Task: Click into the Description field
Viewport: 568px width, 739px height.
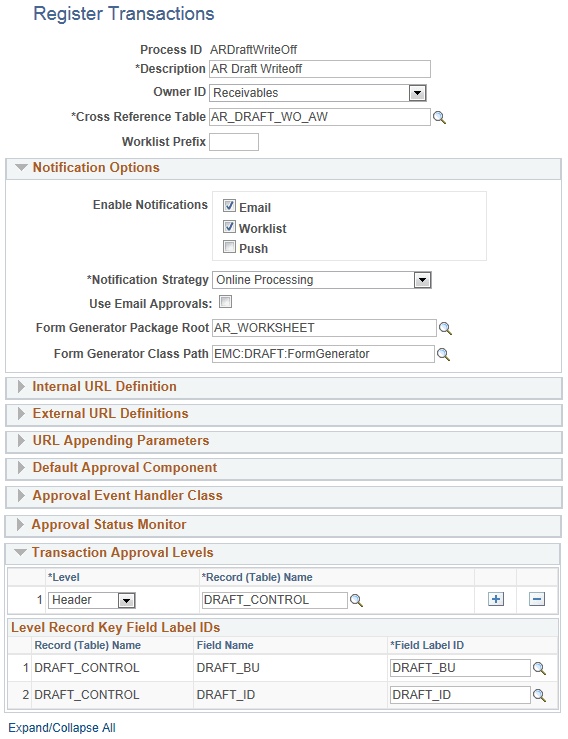Action: click(320, 69)
